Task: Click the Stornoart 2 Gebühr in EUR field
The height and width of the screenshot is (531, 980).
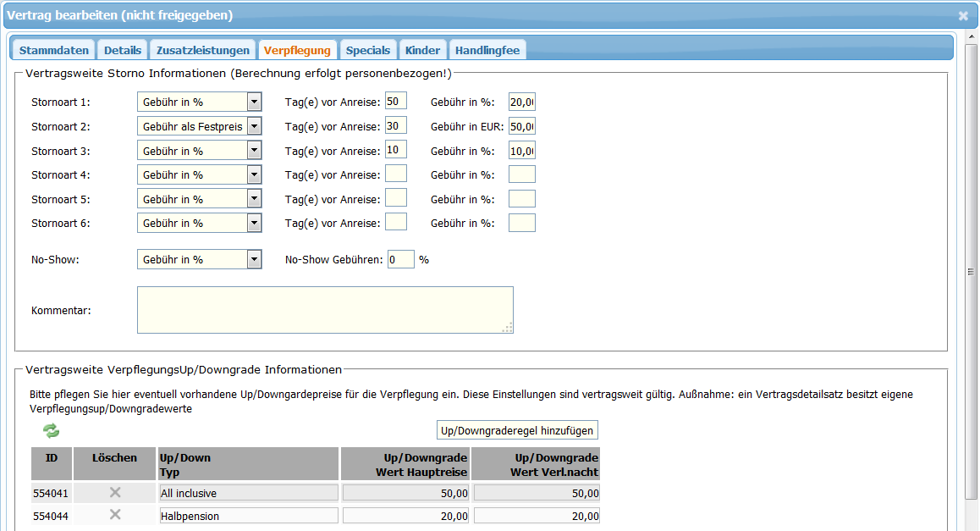Action: [522, 127]
